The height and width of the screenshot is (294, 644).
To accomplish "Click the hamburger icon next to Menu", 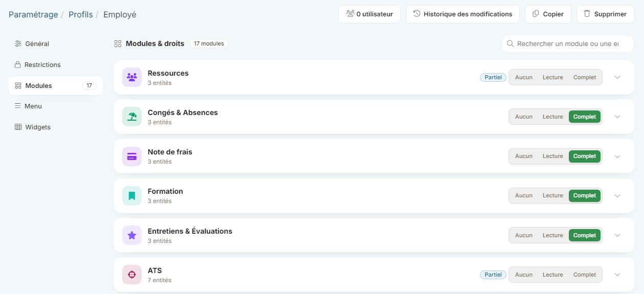I will pyautogui.click(x=18, y=106).
